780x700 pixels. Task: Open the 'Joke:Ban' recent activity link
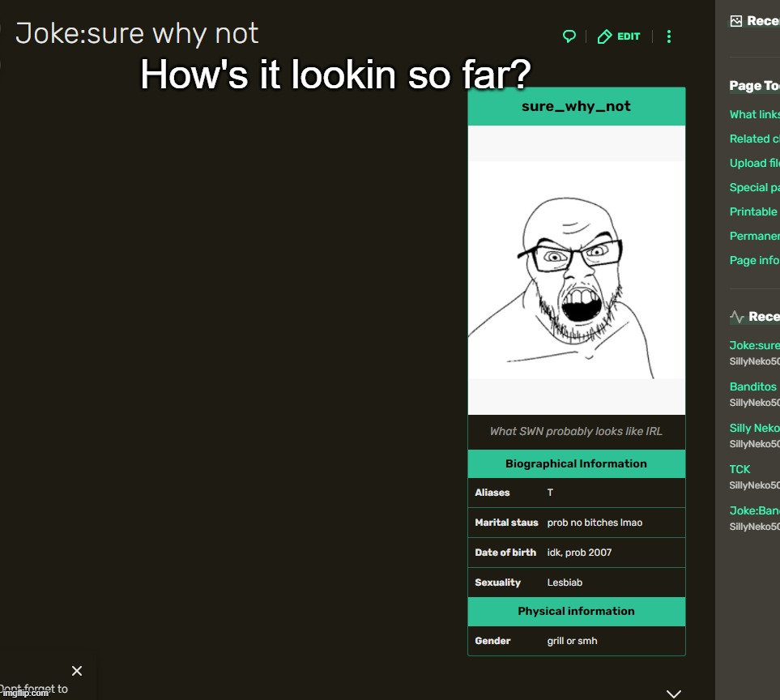[754, 510]
